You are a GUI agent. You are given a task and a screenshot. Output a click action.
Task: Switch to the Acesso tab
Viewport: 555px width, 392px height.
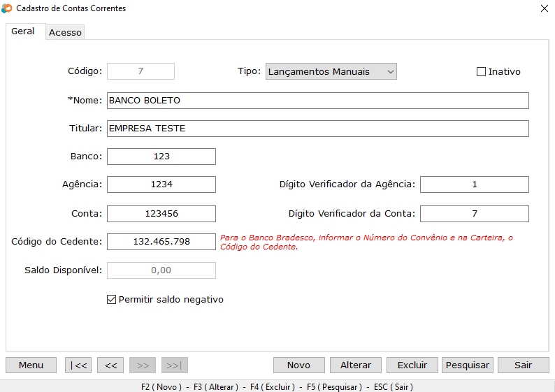tap(65, 32)
